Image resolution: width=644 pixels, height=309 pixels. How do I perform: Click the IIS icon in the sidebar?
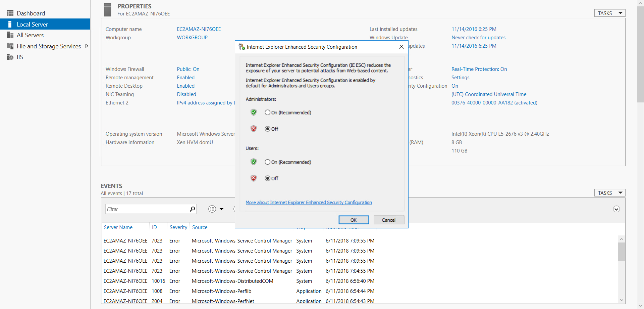coord(10,57)
